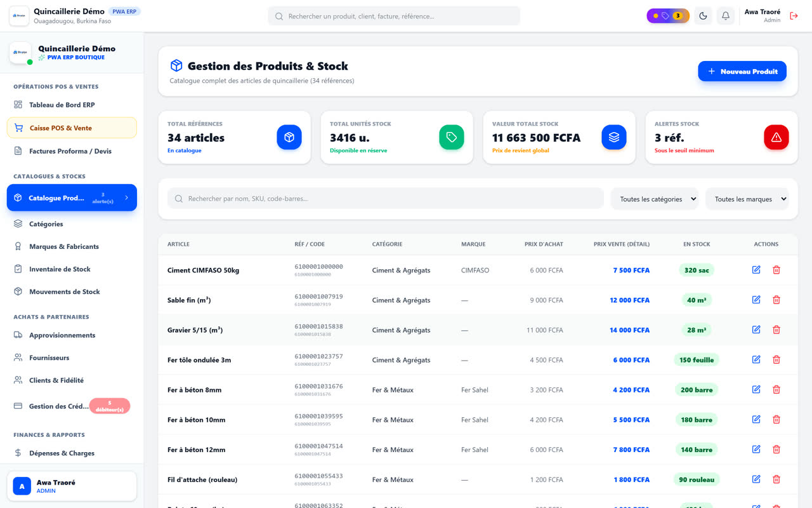Click the red stock alert warning icon
Image resolution: width=812 pixels, height=508 pixels.
pos(776,137)
